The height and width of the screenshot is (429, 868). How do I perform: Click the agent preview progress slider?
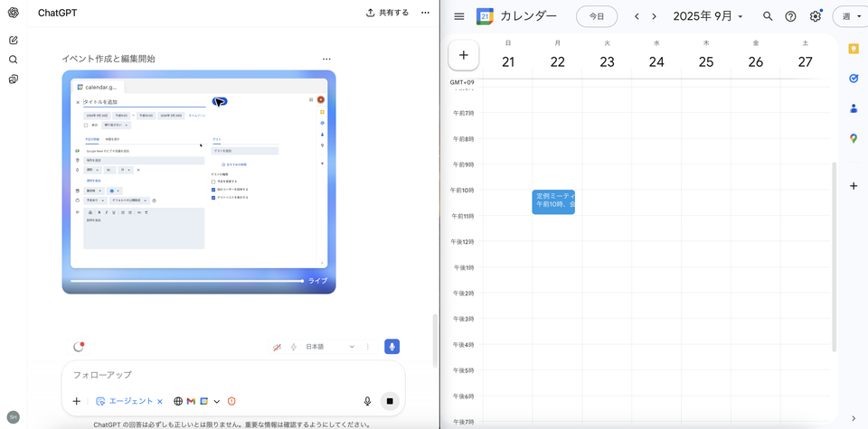[186, 281]
